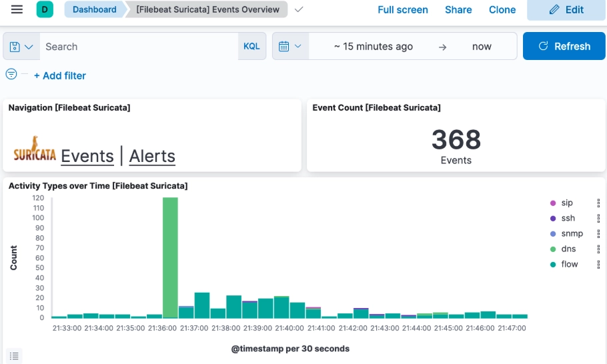The height and width of the screenshot is (364, 607).
Task: Switch query language via KQL button
Action: (x=251, y=47)
